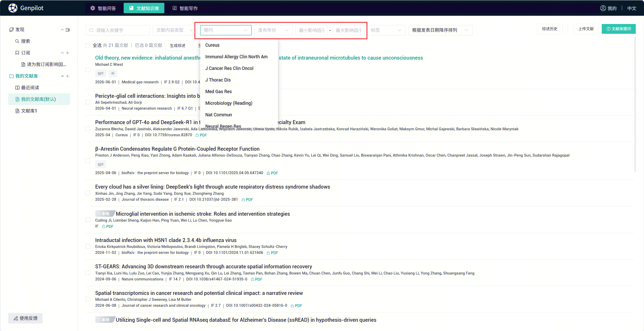644x331 pixels.
Task: Check the box for ST-GEARS article
Action: [x=88, y=273]
